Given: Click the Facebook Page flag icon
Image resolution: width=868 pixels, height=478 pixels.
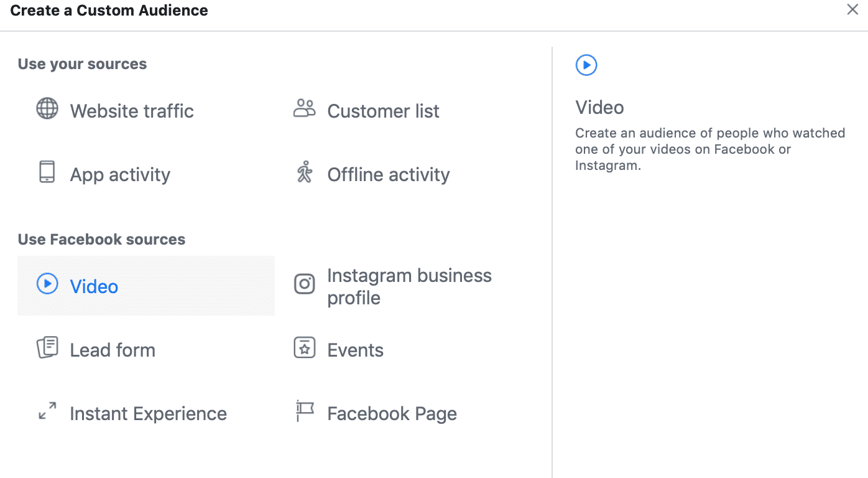Looking at the screenshot, I should coord(304,411).
